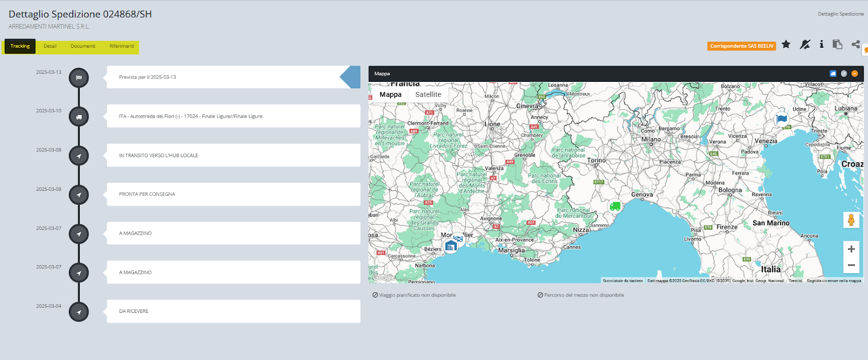Open the Detail tab
This screenshot has width=868, height=360.
click(50, 46)
